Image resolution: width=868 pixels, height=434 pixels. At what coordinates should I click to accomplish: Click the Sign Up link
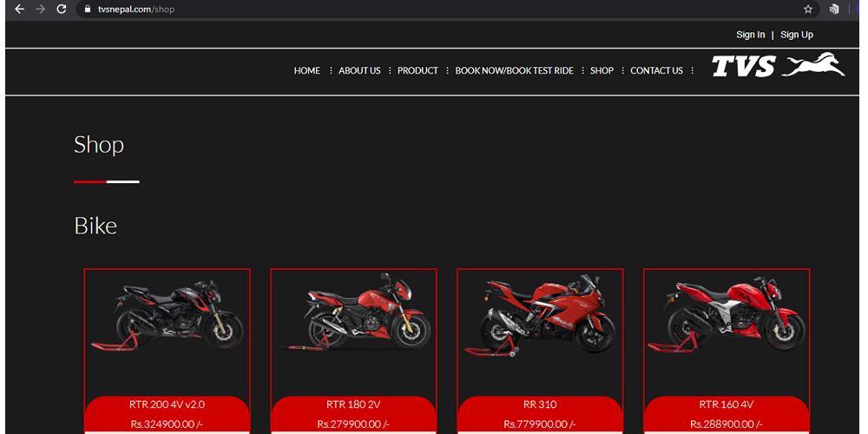(x=796, y=35)
